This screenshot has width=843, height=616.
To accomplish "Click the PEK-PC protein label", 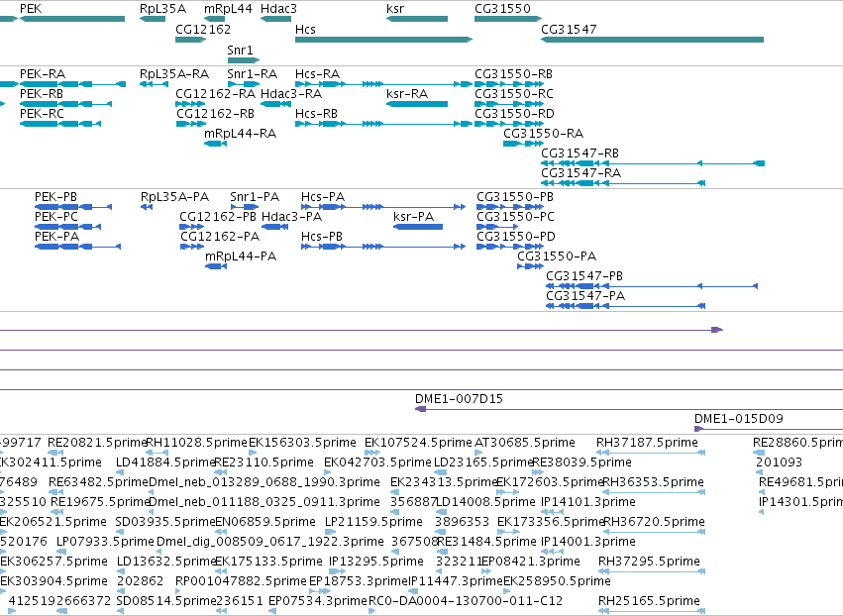I will (x=56, y=217).
